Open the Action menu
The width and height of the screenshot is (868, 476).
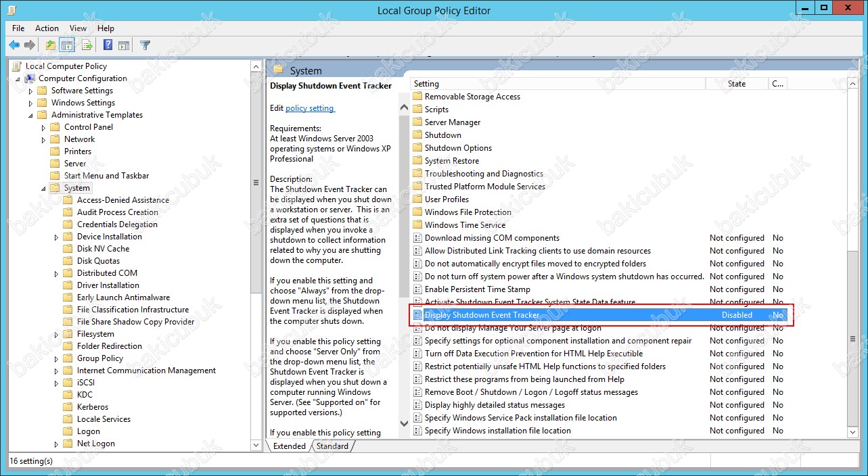pyautogui.click(x=47, y=28)
